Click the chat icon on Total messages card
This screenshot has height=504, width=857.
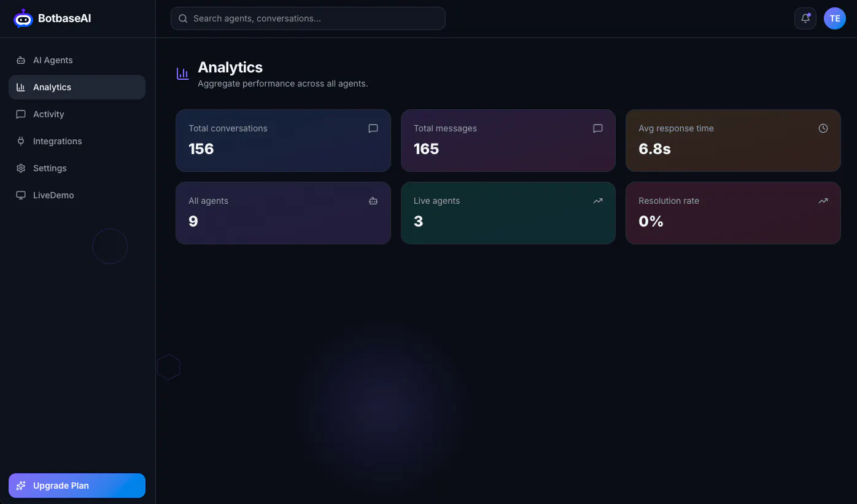pyautogui.click(x=598, y=128)
